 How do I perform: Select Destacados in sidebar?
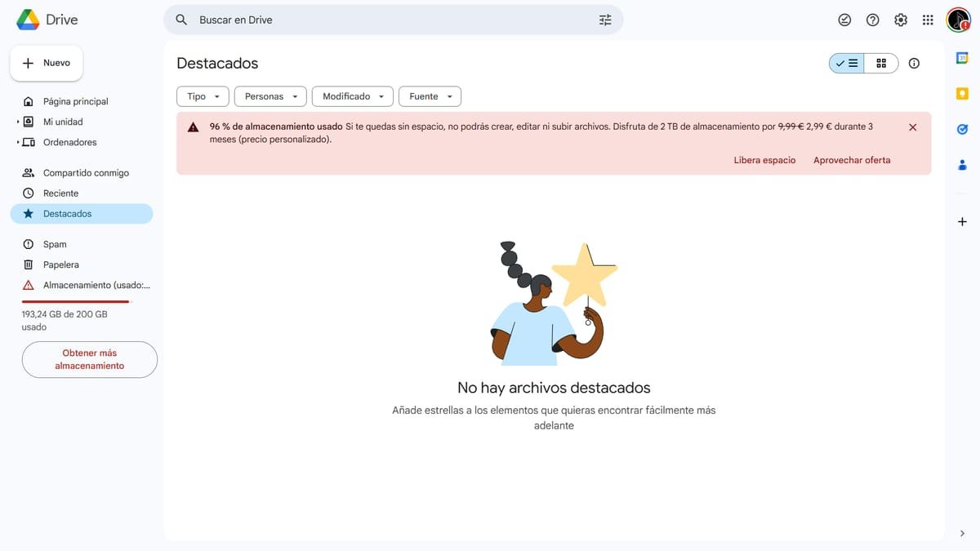click(82, 213)
